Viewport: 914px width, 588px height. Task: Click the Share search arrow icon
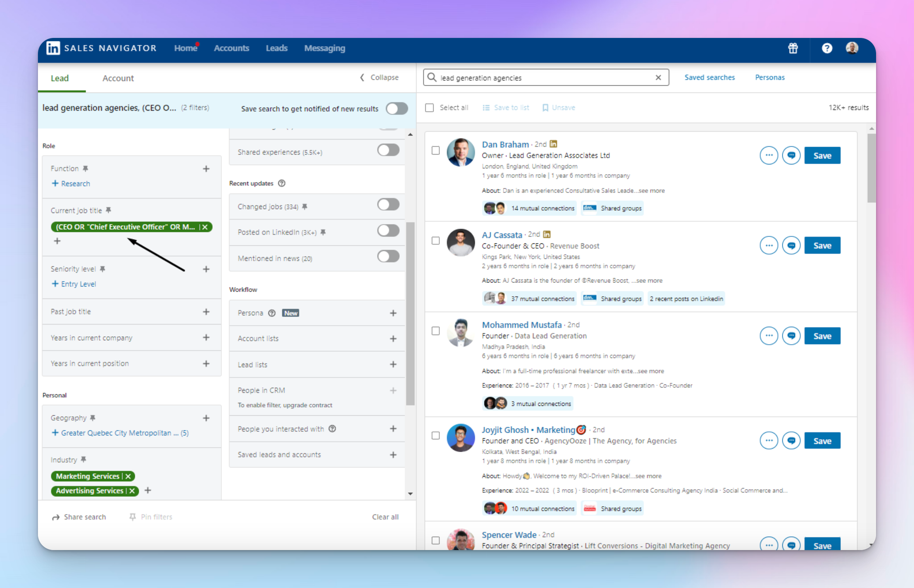coord(56,517)
